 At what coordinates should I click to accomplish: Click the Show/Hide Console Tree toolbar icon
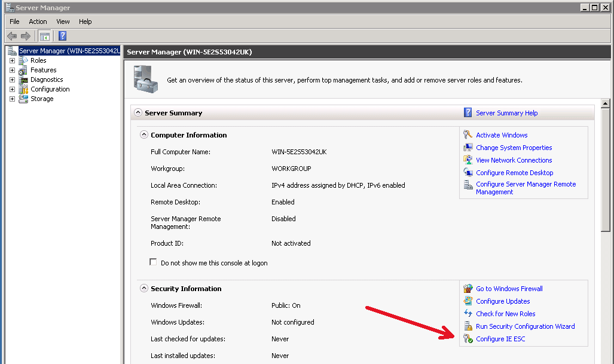[x=45, y=36]
